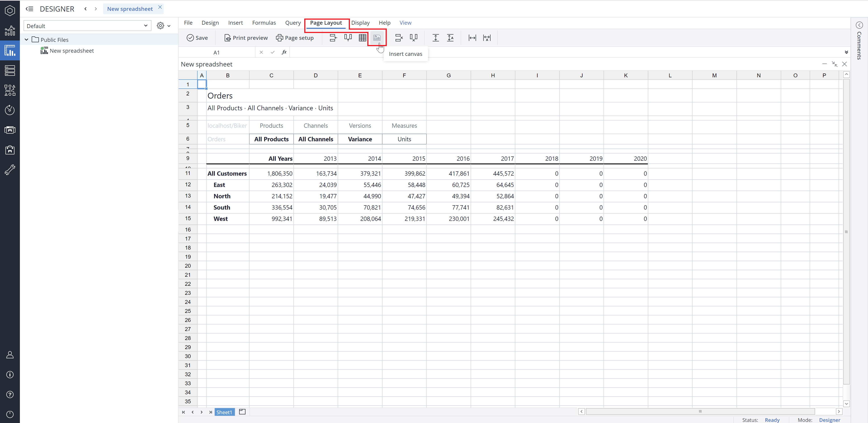
Task: Click the remove row break icon
Action: [399, 38]
